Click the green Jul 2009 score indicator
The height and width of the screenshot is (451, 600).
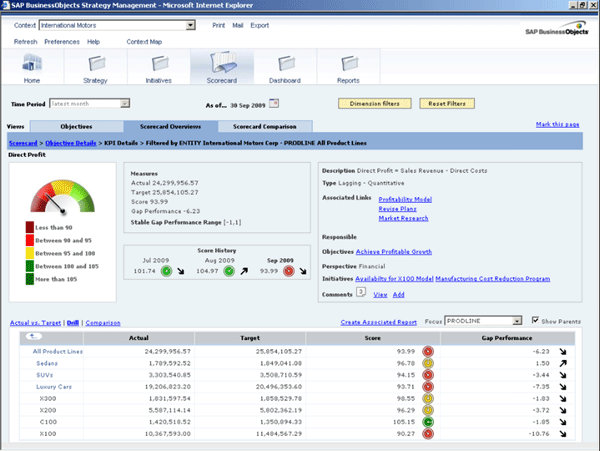point(166,270)
